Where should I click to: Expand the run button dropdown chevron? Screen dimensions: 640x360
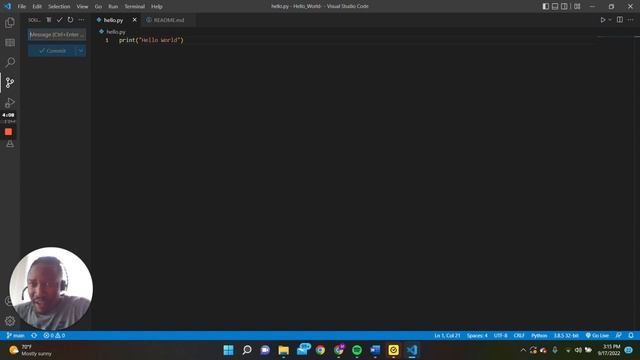pos(610,20)
